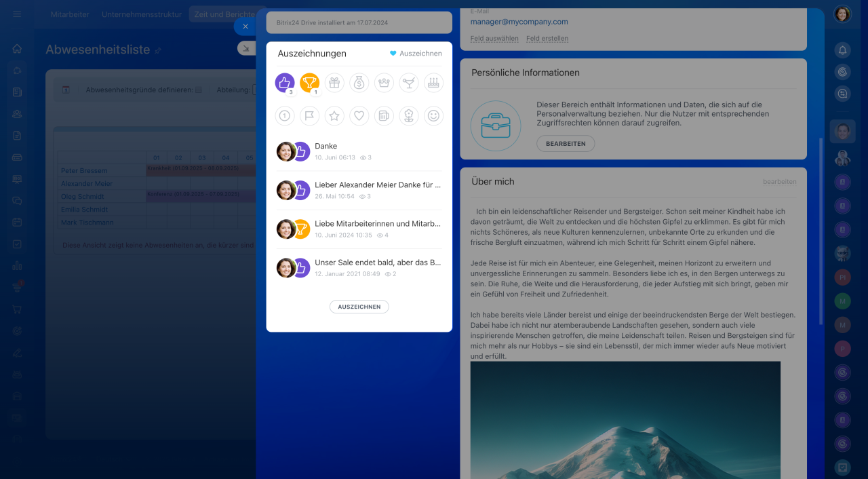Pick the crown award icon

click(384, 83)
